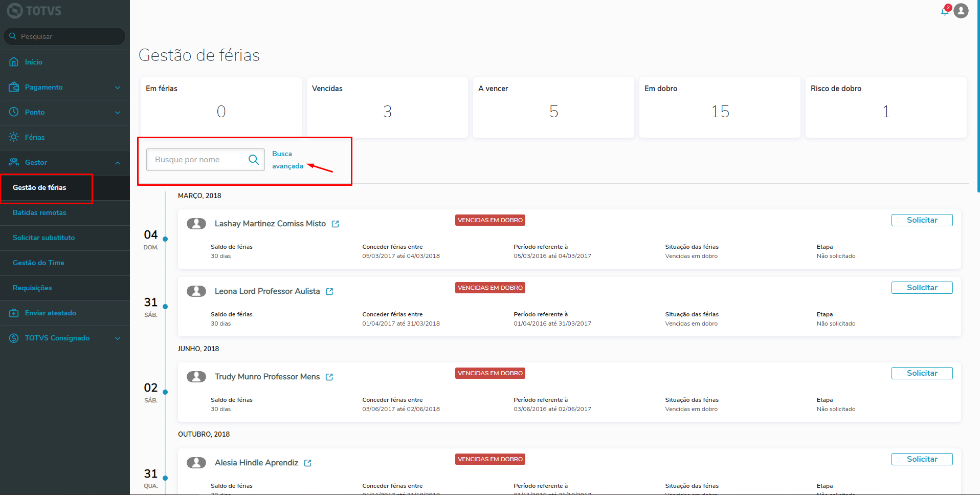Image resolution: width=980 pixels, height=495 pixels.
Task: Expand the Pagamento menu chevron
Action: (x=118, y=88)
